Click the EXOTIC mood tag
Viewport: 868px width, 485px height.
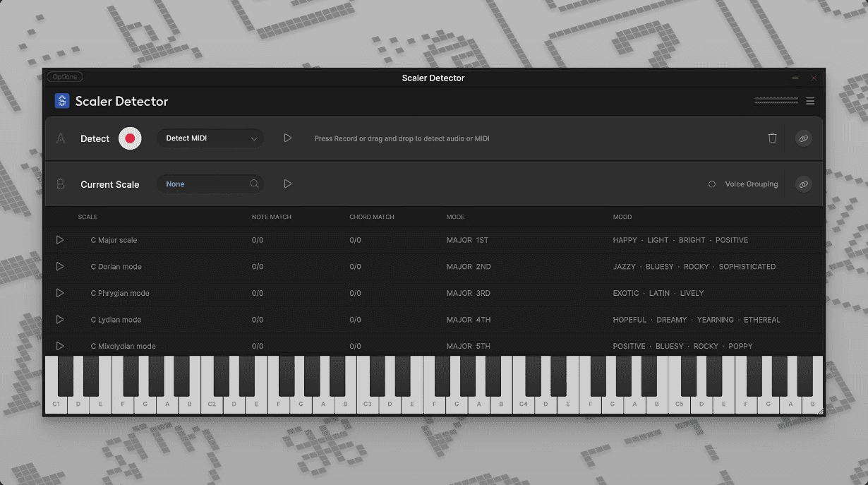pyautogui.click(x=626, y=293)
